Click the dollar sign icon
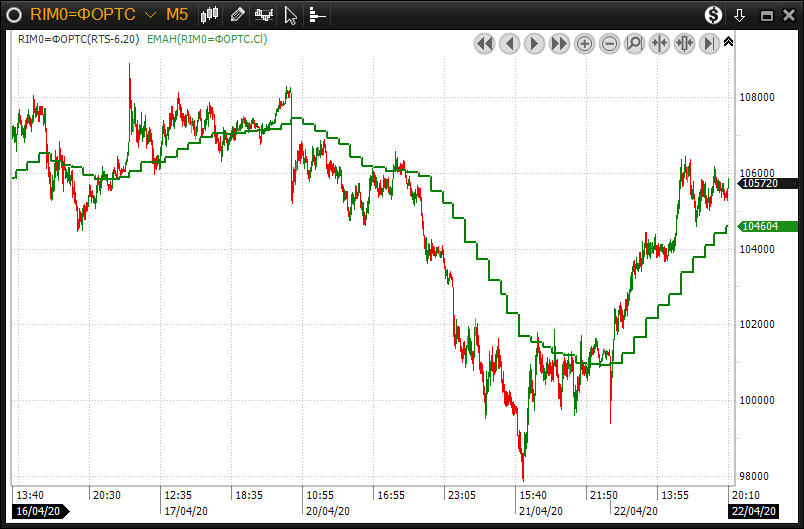Image resolution: width=804 pixels, height=529 pixels. click(x=713, y=15)
